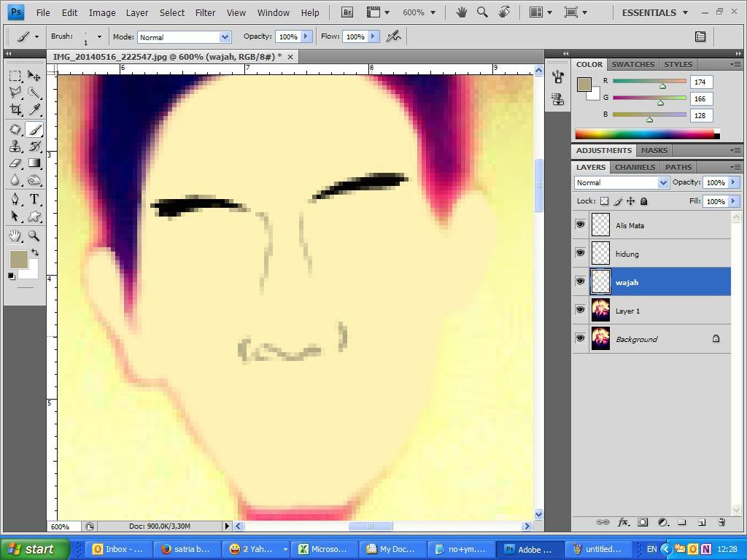
Task: Select the Zoom tool in toolbox
Action: click(34, 236)
